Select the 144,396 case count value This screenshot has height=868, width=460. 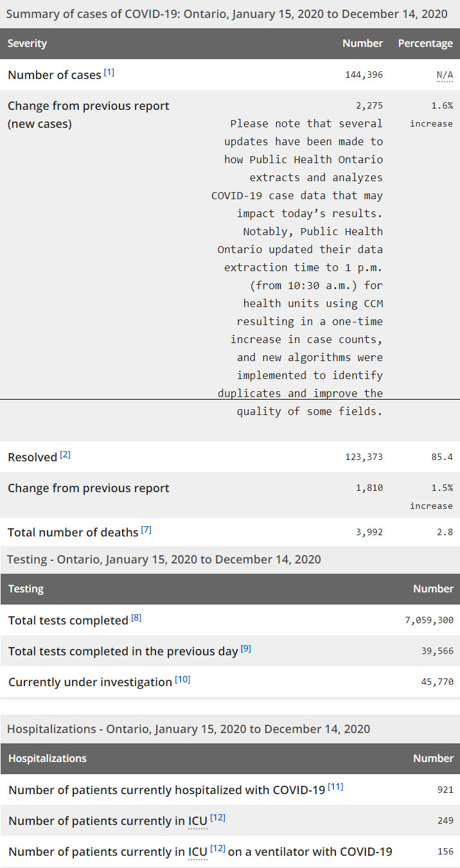pyautogui.click(x=364, y=75)
